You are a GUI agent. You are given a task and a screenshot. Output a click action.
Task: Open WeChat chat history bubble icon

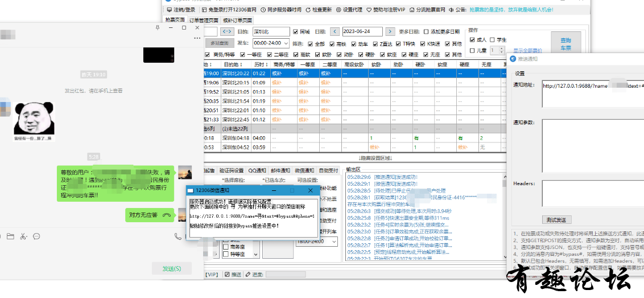36,236
